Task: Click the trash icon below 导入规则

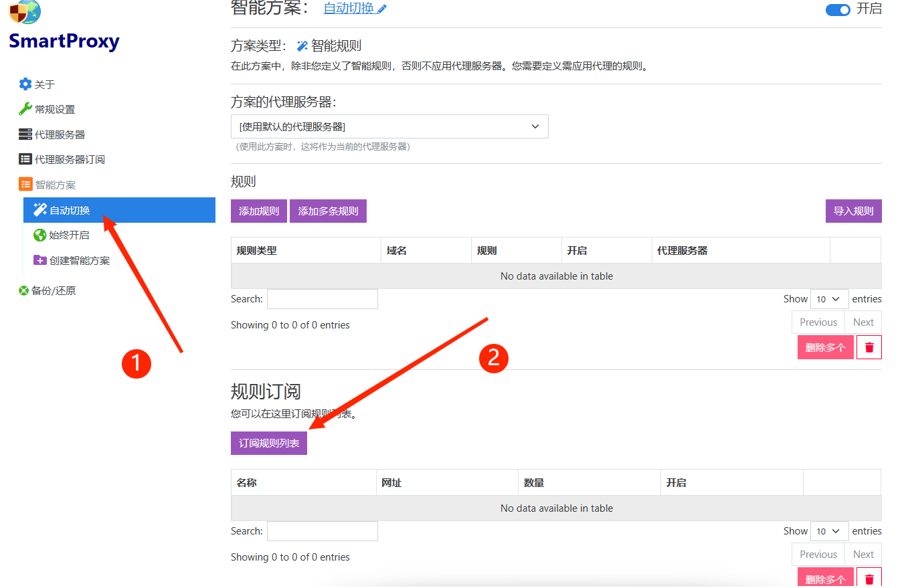Action: [869, 347]
